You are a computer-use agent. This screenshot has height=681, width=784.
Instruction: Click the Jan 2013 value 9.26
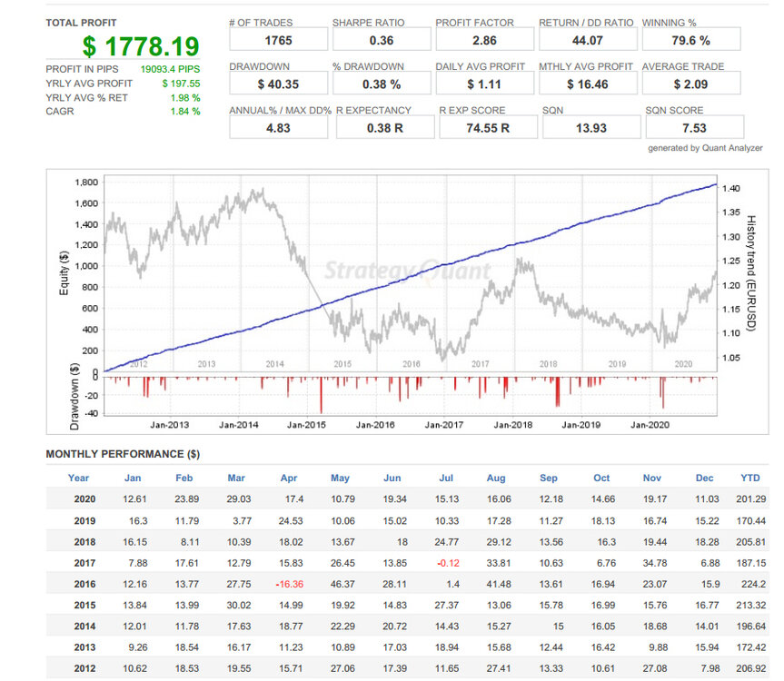(x=138, y=647)
